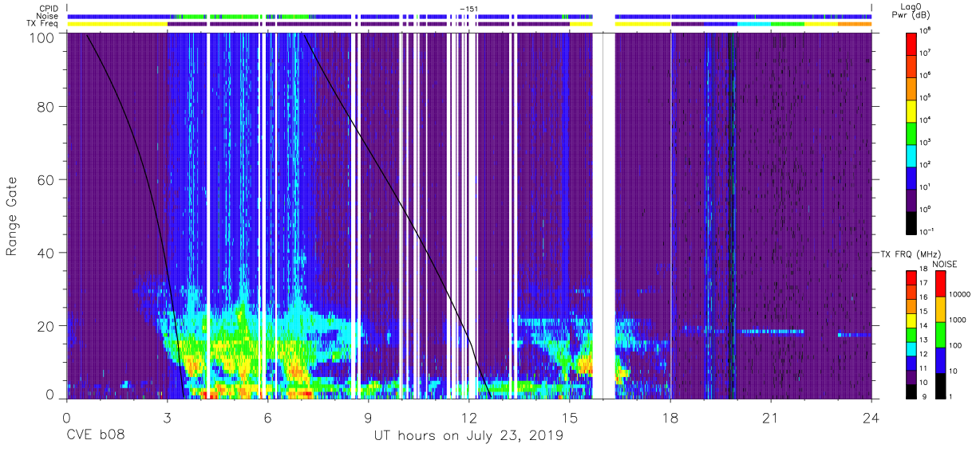Image resolution: width=980 pixels, height=452 pixels.
Task: Click the '6' tick on UT hours axis
Action: coord(268,417)
